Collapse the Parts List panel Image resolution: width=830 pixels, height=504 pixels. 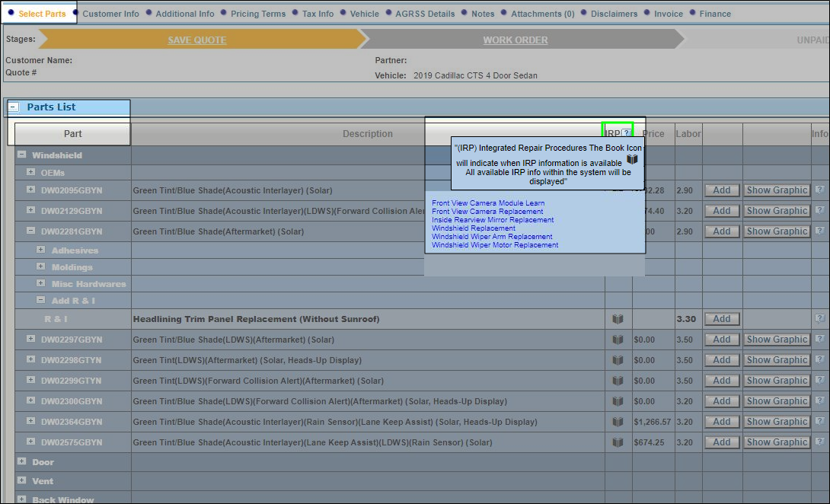pyautogui.click(x=12, y=107)
